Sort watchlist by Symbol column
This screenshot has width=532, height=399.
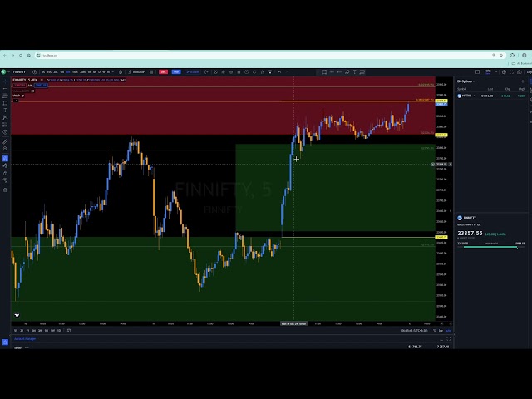(462, 89)
